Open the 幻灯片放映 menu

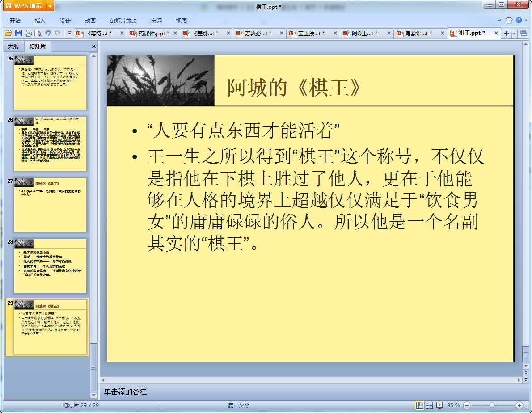[123, 21]
